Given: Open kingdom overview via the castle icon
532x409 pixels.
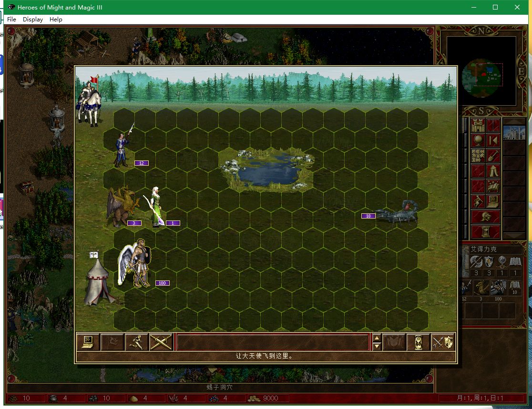Looking at the screenshot, I should (x=478, y=126).
